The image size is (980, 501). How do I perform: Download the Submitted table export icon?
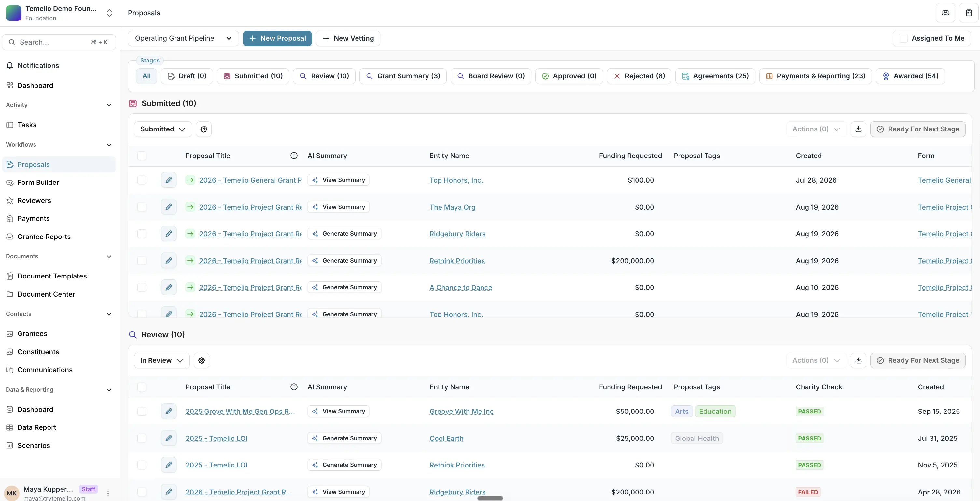[x=858, y=129]
